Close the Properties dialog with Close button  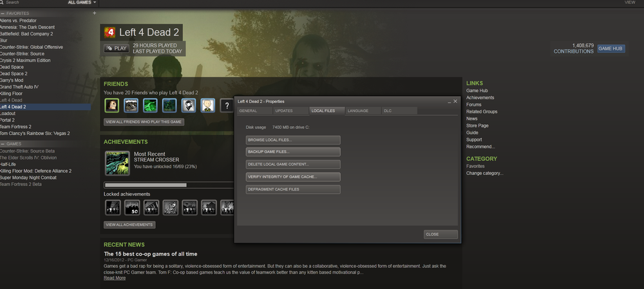[440, 234]
